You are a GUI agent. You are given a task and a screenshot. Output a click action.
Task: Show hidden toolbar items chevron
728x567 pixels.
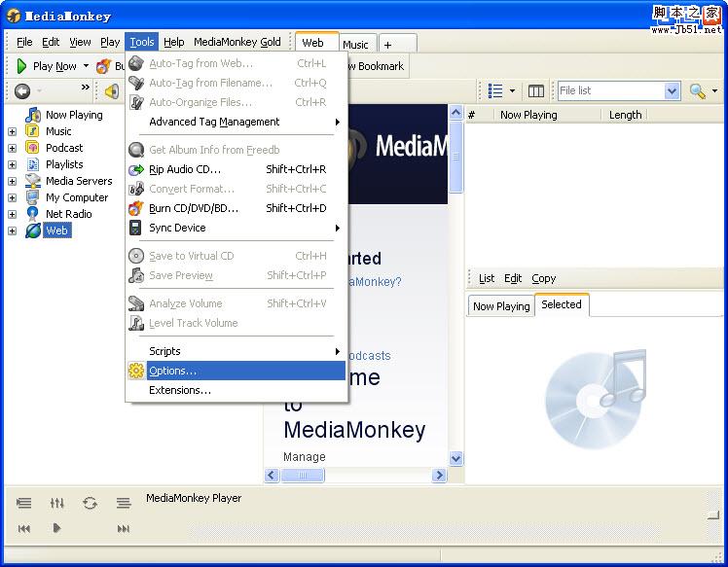[85, 87]
